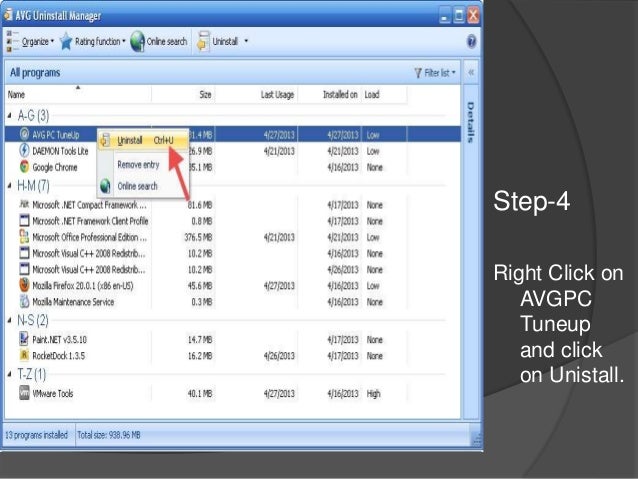Select Mozilla Maintenance Service entry
The image size is (638, 479).
pos(73,302)
